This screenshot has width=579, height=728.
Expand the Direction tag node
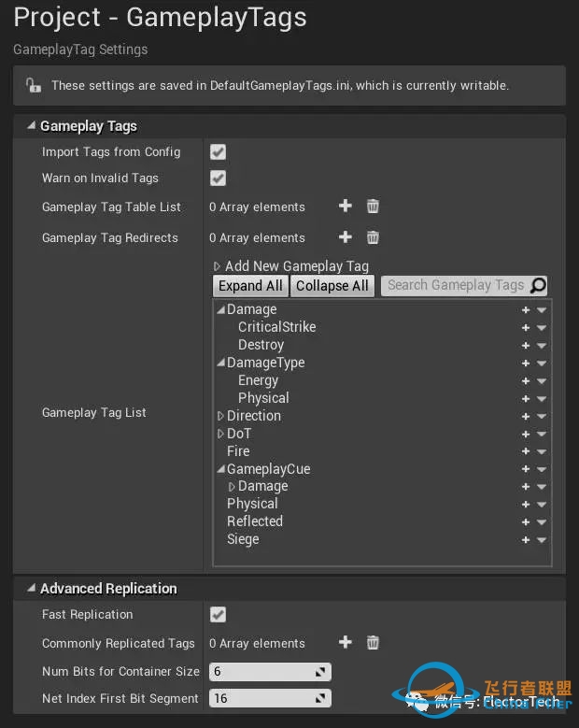coord(220,416)
